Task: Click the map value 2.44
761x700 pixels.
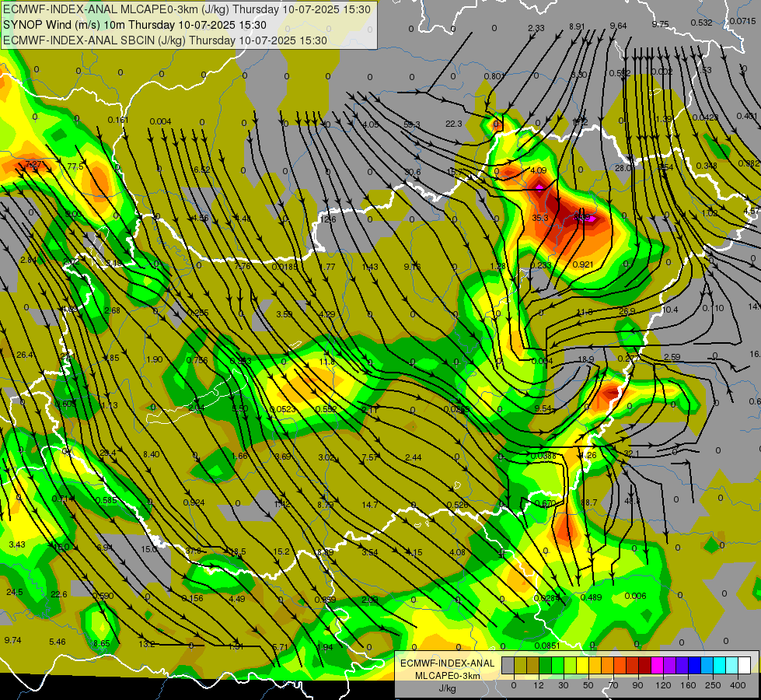Action: point(413,457)
